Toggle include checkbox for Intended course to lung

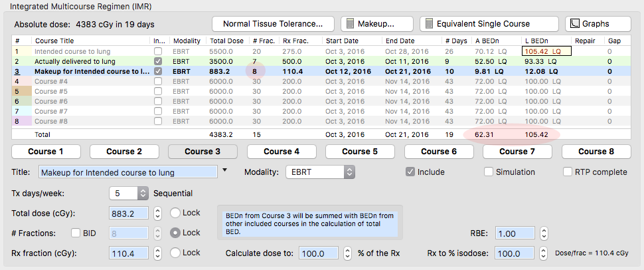157,51
